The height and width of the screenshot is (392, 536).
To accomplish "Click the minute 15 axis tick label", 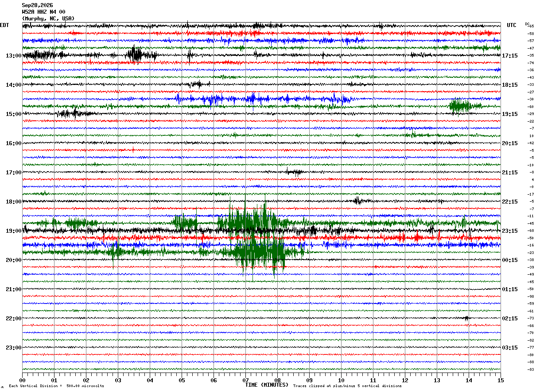I will click(x=500, y=380).
